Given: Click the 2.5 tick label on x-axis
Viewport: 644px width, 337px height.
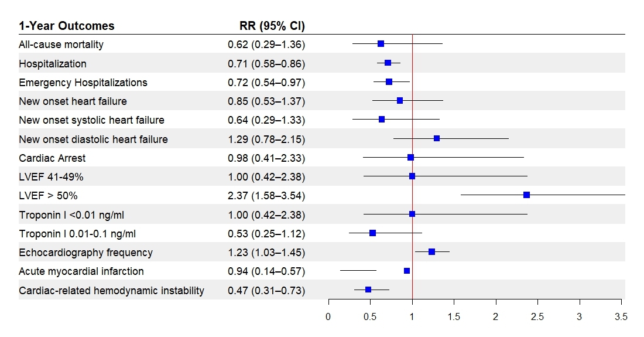Looking at the screenshot, I should [537, 317].
